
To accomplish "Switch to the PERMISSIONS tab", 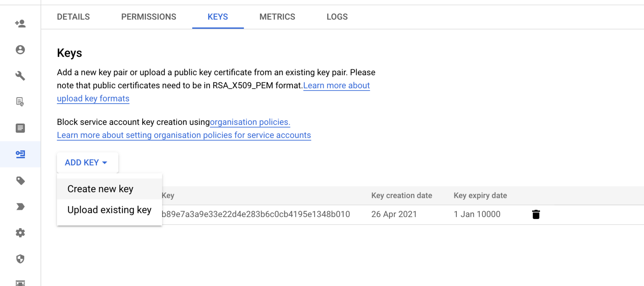I will point(149,17).
